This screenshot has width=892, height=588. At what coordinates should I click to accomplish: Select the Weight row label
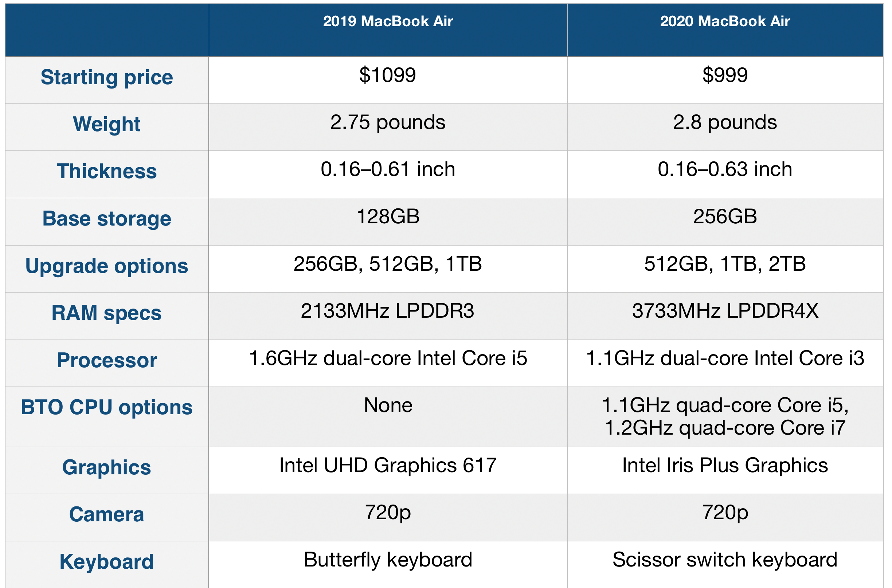(107, 124)
